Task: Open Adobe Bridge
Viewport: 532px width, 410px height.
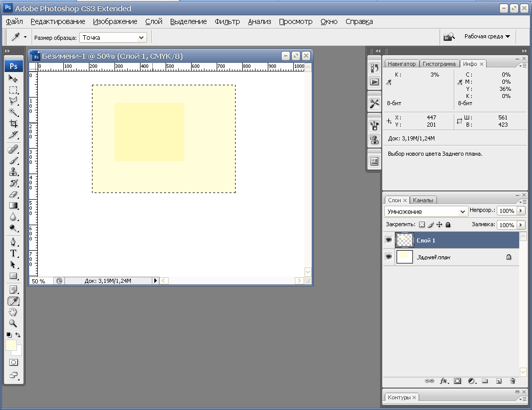Action: tap(449, 37)
